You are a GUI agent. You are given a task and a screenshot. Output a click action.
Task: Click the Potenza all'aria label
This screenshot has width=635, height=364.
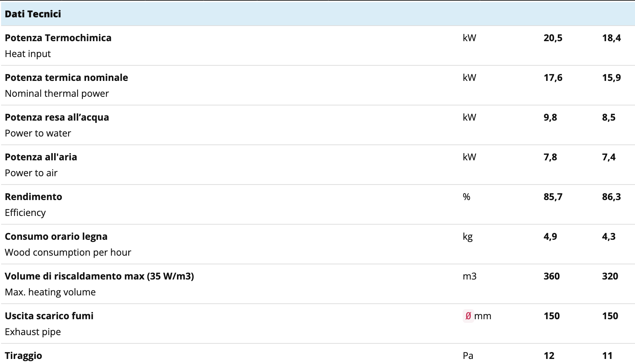[x=41, y=157]
